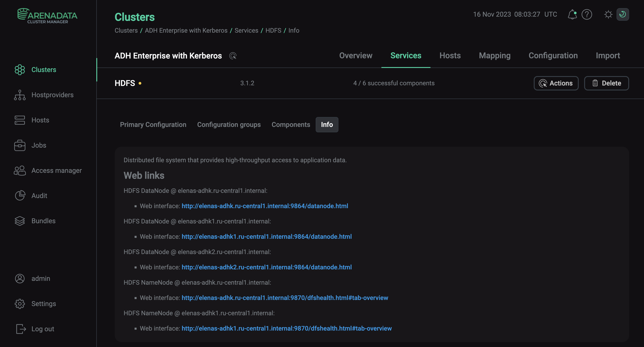Open the help question mark icon

pyautogui.click(x=586, y=14)
